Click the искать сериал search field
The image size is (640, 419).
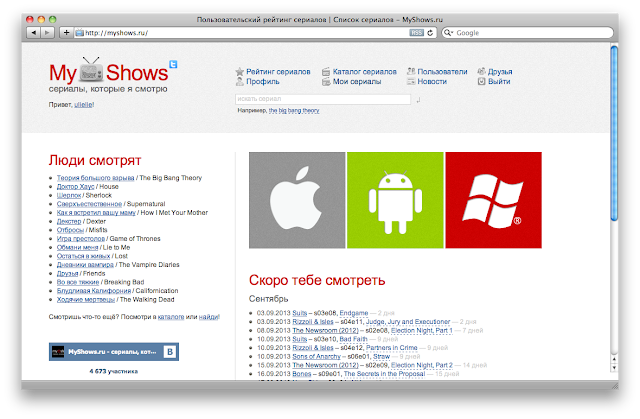click(323, 99)
